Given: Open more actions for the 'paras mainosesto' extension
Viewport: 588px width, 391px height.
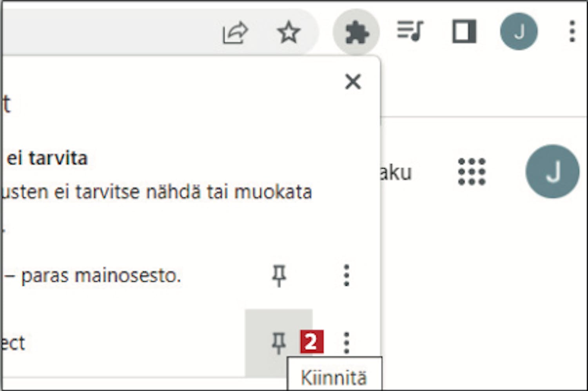Looking at the screenshot, I should click(x=346, y=276).
